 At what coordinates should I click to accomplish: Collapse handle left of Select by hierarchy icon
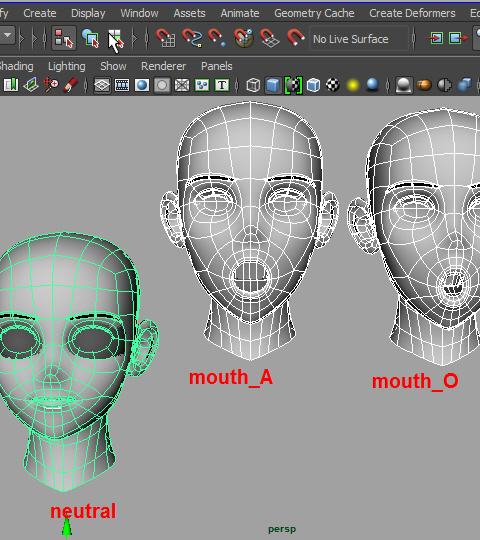pos(45,38)
